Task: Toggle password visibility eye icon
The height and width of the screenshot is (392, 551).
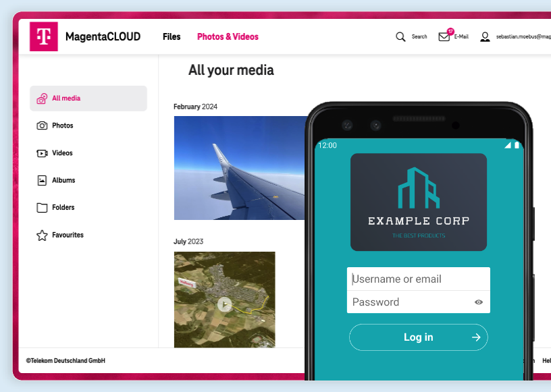Action: pos(478,302)
